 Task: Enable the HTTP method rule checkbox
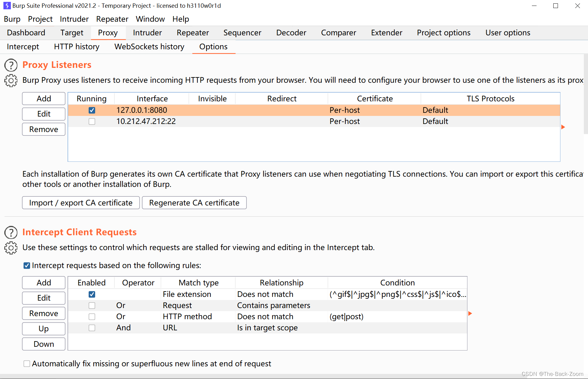[x=92, y=317]
